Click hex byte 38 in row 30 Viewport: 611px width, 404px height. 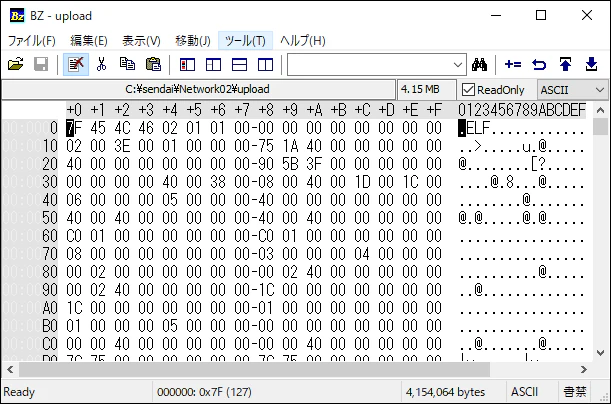click(218, 182)
